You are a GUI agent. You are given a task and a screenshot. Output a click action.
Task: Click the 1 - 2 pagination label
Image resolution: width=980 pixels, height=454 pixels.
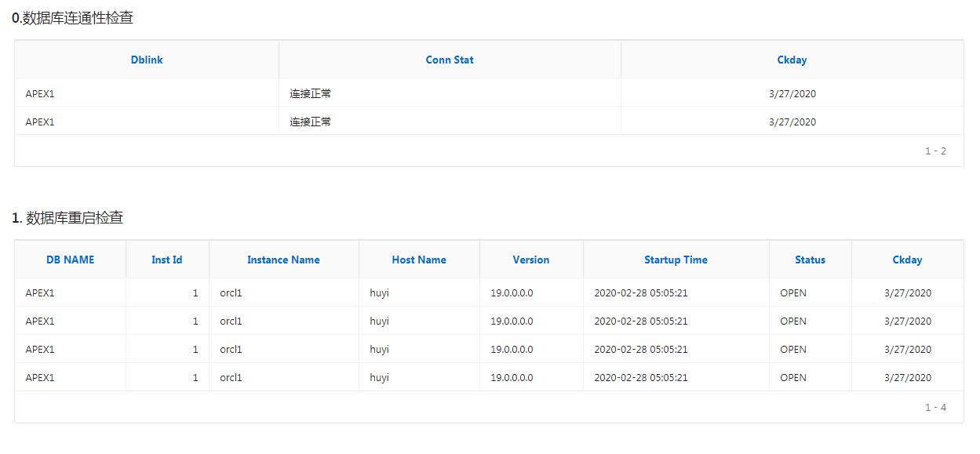[935, 151]
